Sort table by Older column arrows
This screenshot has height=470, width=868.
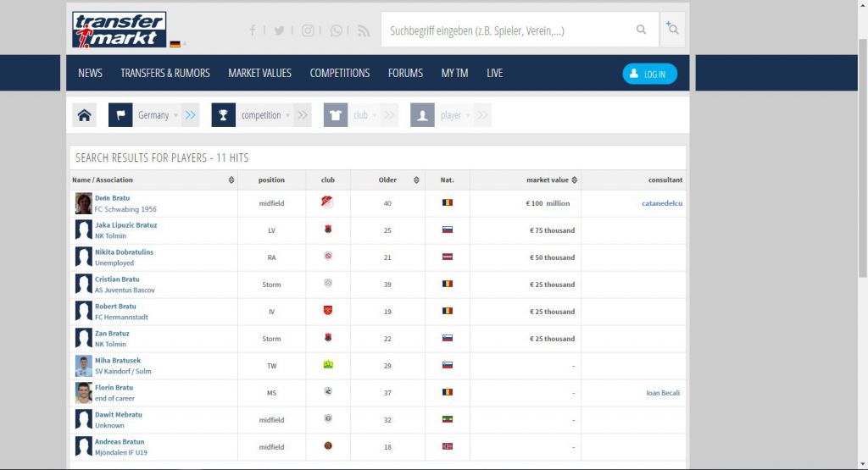point(416,180)
